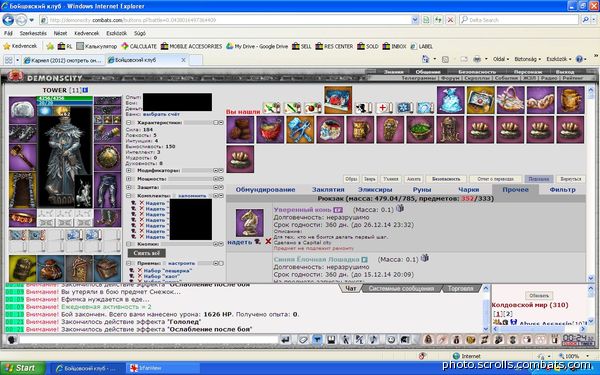This screenshot has width=600, height=375.
Task: Click the emoticon smiley icon in chat toolbar
Action: 391,339
